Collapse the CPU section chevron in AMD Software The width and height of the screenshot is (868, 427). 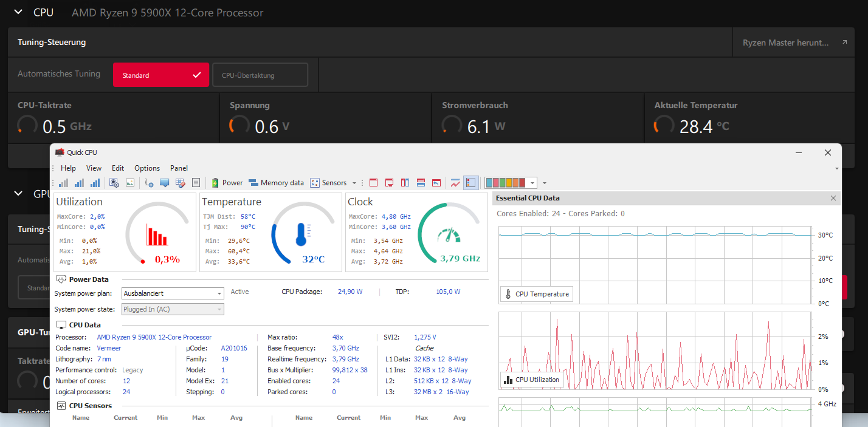[18, 12]
